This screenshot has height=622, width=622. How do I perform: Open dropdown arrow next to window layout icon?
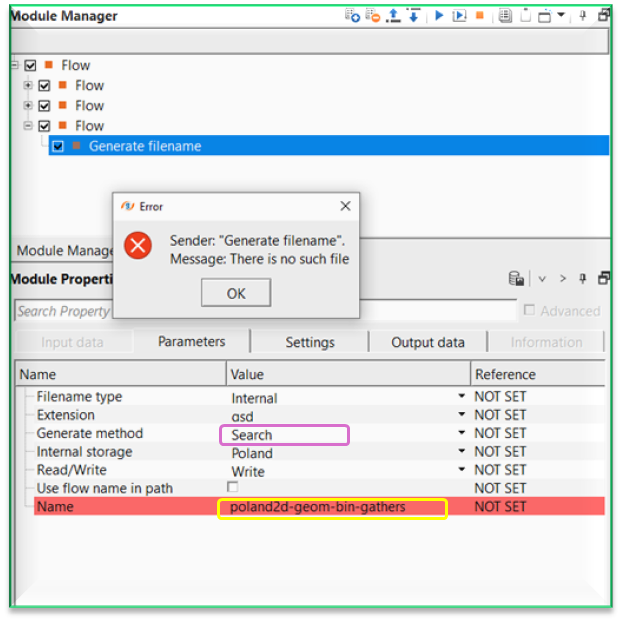561,15
